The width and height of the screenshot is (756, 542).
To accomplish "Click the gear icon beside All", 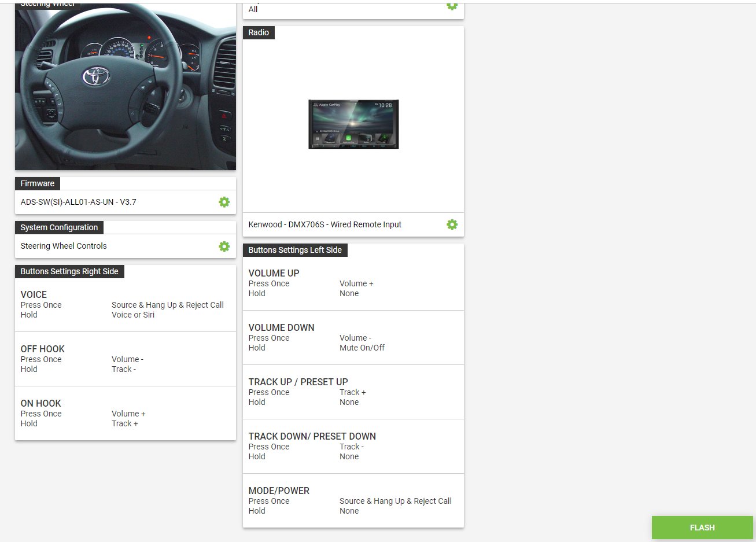I will pos(452,5).
